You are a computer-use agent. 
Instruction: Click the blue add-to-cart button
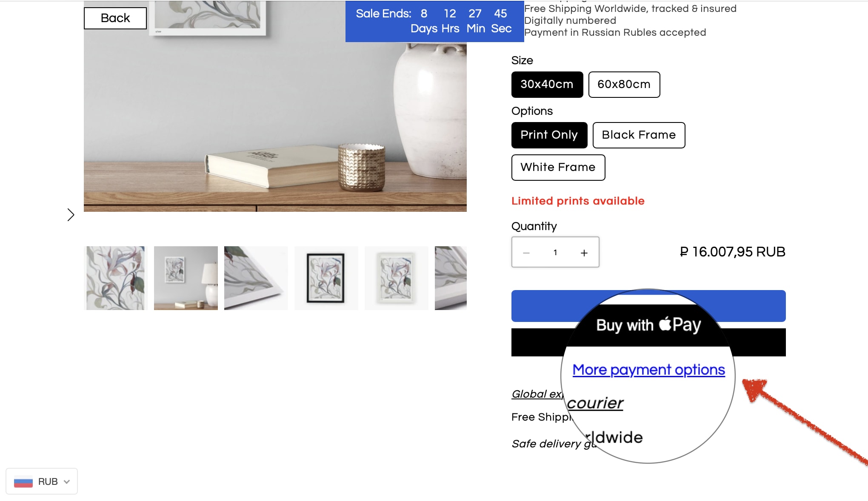coord(648,306)
